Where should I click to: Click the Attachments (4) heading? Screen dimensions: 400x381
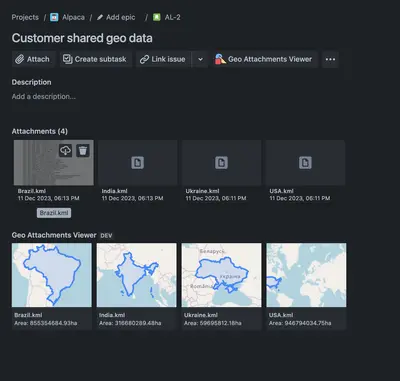tap(40, 131)
